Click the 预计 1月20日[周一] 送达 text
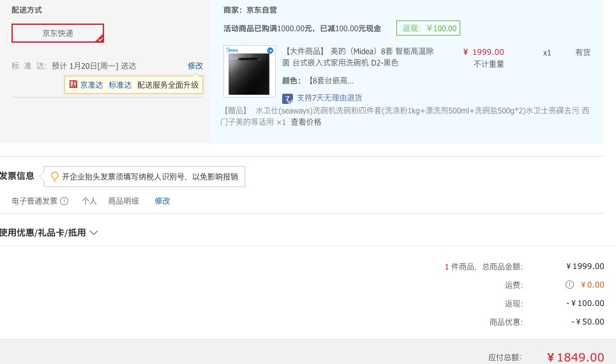Screen dimensions: 616x364 (x=94, y=66)
